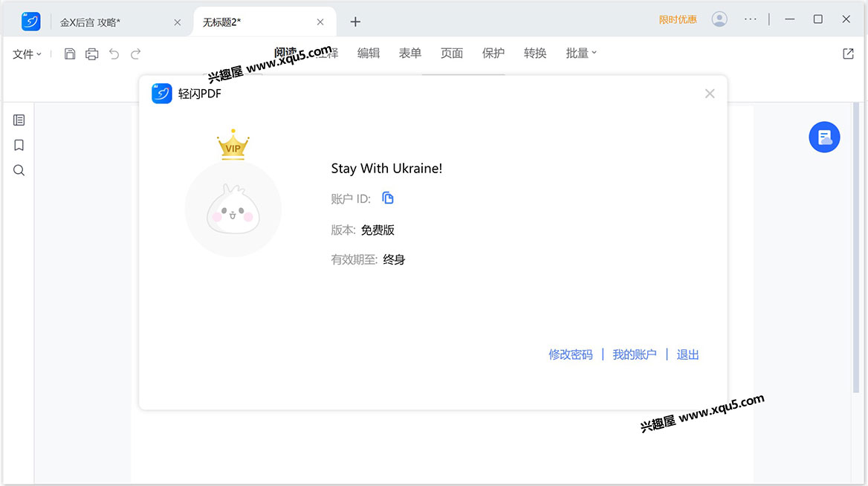Viewport: 868px width, 486px height.
Task: Click the 轻闪PDF app logo in title bar
Action: [31, 22]
